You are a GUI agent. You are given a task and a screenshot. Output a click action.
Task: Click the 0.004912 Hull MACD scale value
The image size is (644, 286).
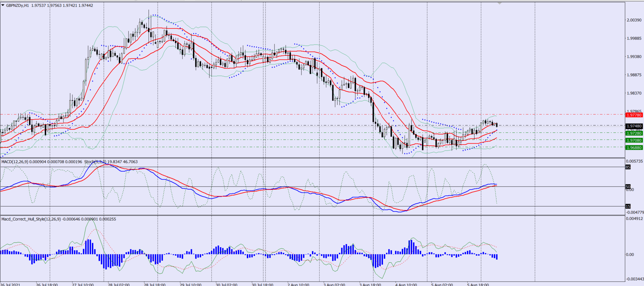coord(635,219)
